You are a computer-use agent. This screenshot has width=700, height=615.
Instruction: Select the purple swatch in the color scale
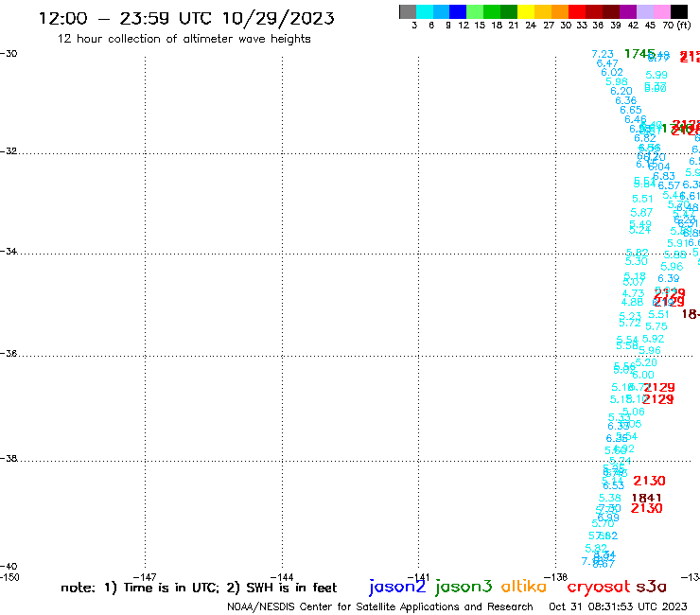pos(628,11)
